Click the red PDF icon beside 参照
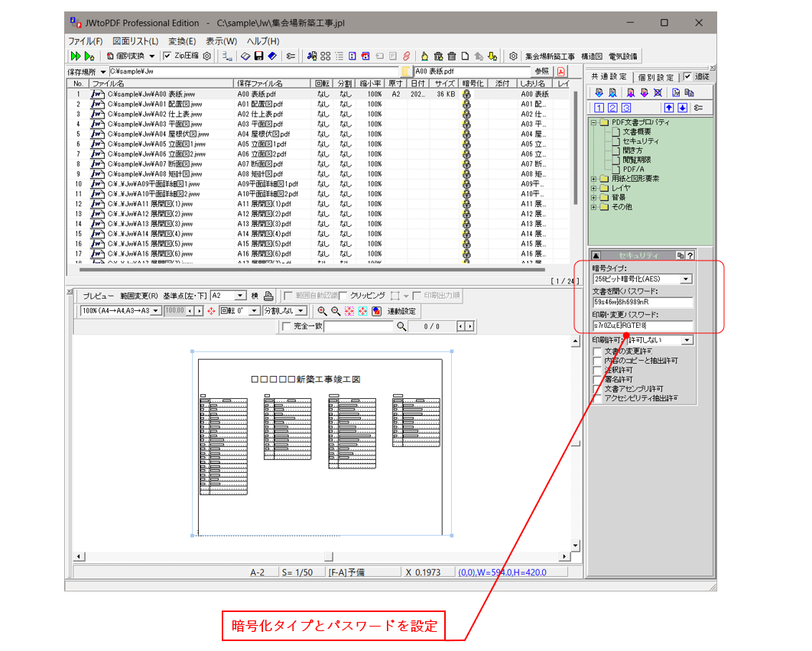812x651 pixels. [560, 71]
